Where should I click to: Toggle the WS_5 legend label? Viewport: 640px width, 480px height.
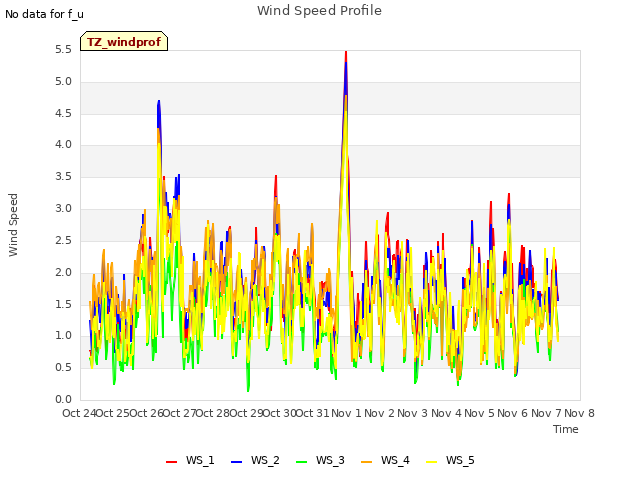[x=460, y=460]
